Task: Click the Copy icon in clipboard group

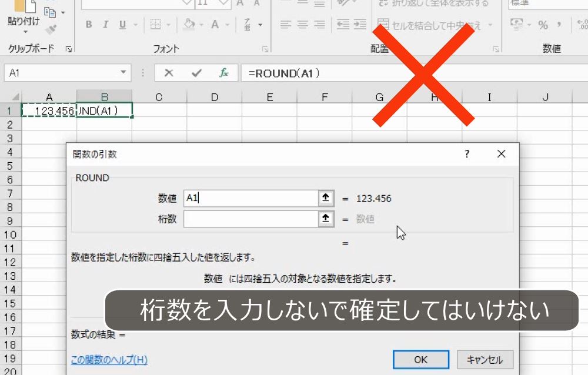Action: 50,12
